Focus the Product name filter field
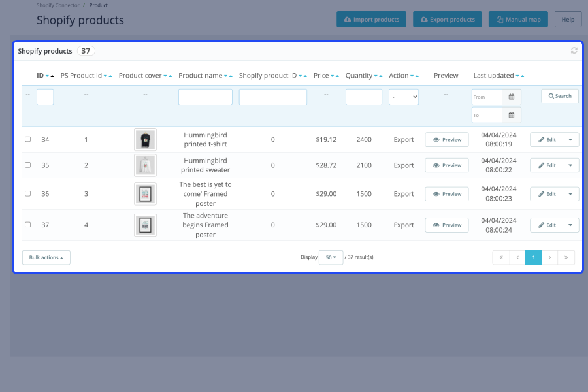This screenshot has width=588, height=392. [x=205, y=97]
